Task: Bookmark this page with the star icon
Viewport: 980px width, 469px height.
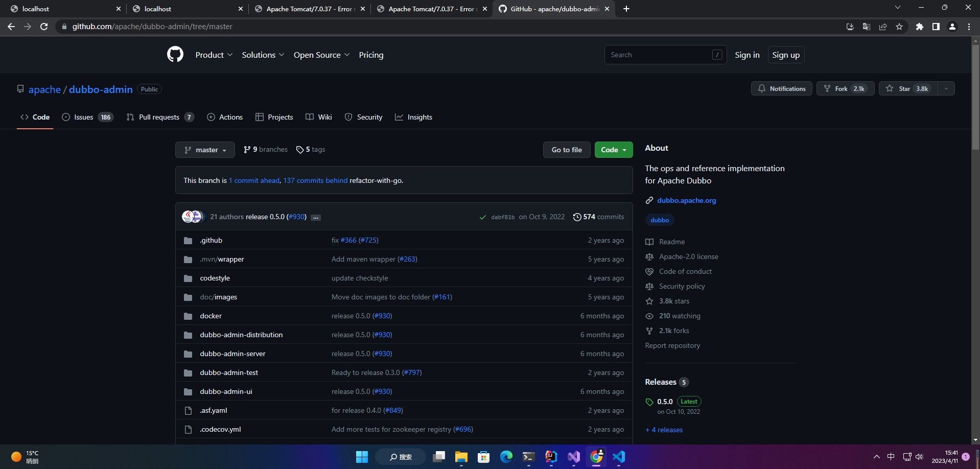Action: point(899,27)
